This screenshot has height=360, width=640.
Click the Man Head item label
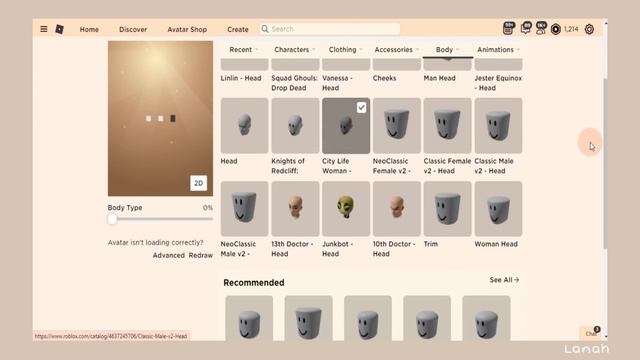tap(440, 78)
